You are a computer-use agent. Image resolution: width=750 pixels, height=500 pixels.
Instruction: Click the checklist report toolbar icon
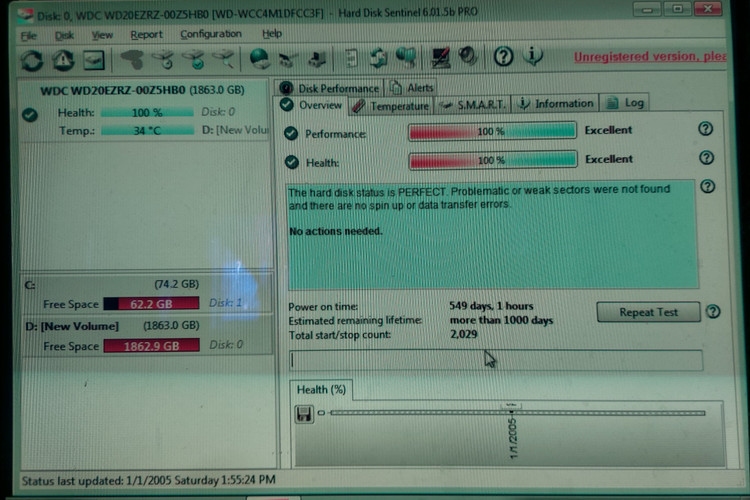pyautogui.click(x=351, y=59)
